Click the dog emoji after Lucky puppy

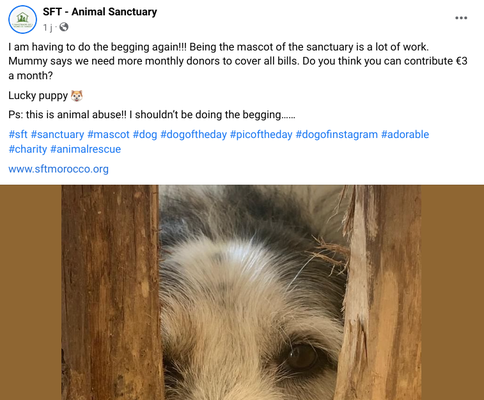(x=77, y=96)
